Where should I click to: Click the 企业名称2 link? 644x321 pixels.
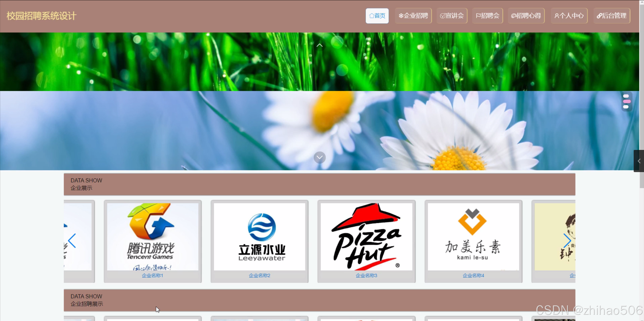pos(259,275)
